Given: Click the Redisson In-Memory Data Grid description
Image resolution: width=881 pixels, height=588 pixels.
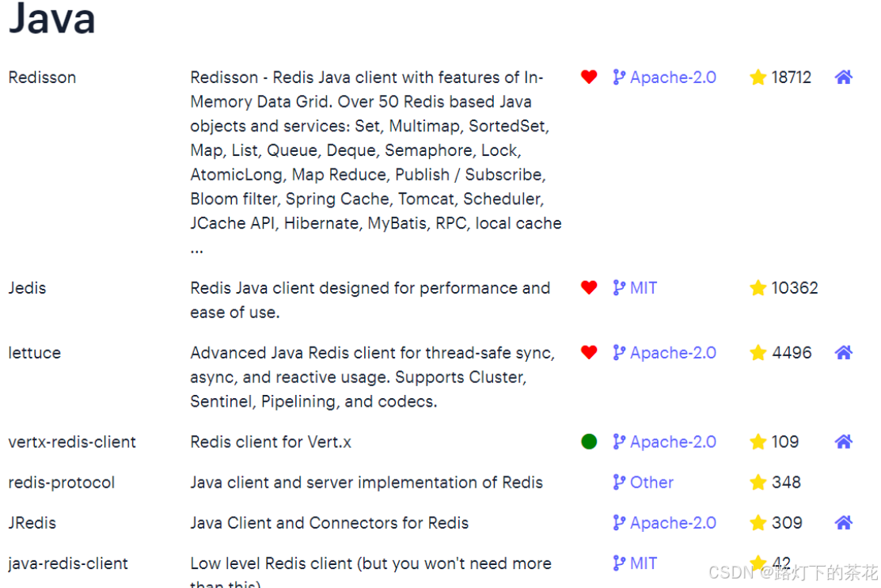Looking at the screenshot, I should 375,161.
